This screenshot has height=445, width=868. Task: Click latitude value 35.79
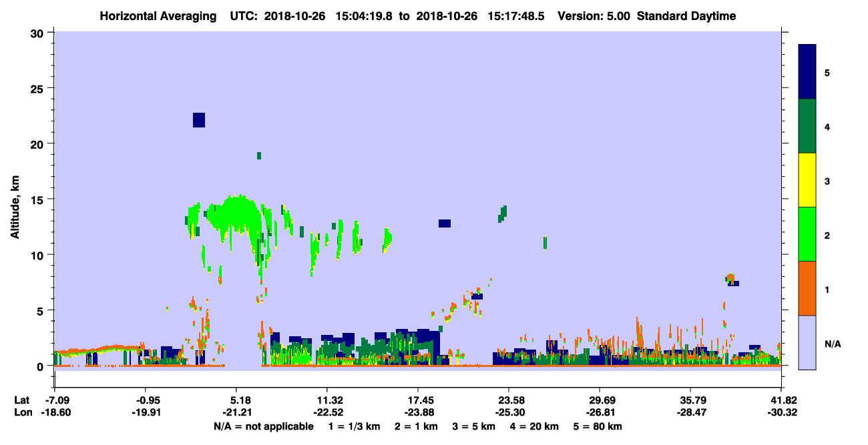pyautogui.click(x=692, y=400)
